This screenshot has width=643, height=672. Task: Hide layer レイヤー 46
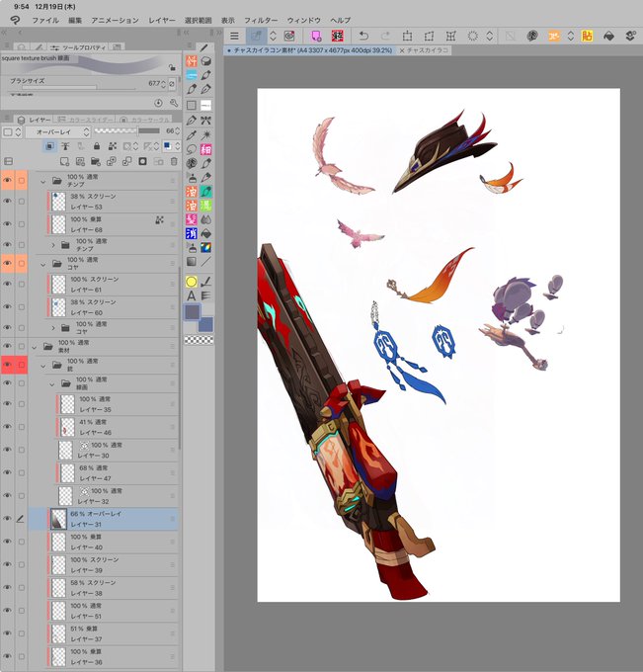[x=7, y=427]
